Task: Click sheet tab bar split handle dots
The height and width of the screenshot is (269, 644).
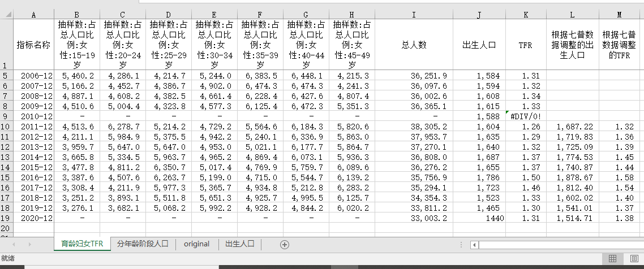Action: click(x=461, y=244)
